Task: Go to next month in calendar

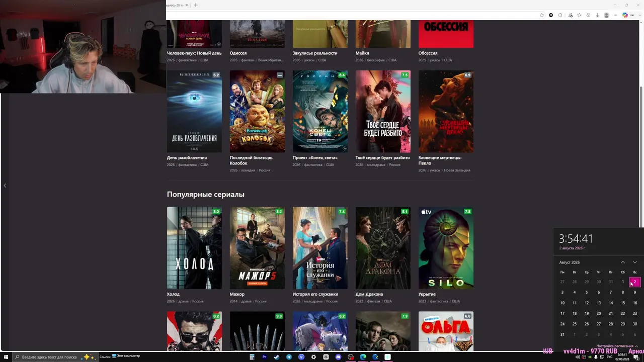Action: coord(635,262)
